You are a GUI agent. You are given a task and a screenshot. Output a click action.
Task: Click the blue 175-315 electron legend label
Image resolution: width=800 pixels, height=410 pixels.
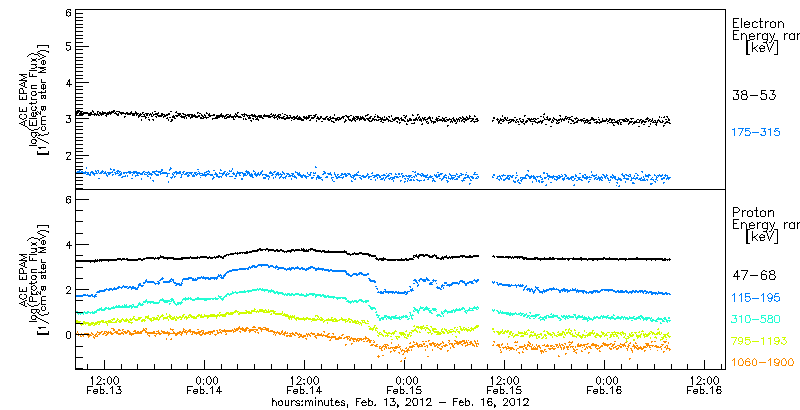click(x=756, y=133)
